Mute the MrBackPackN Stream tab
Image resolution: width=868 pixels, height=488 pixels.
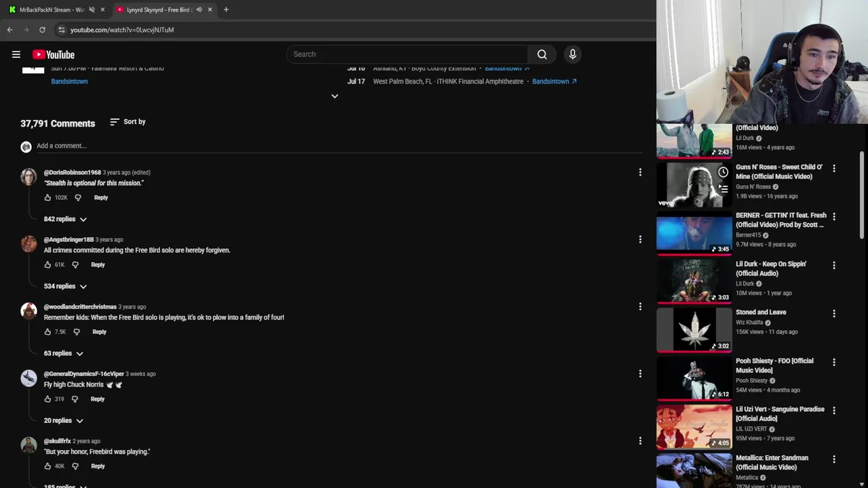[92, 9]
